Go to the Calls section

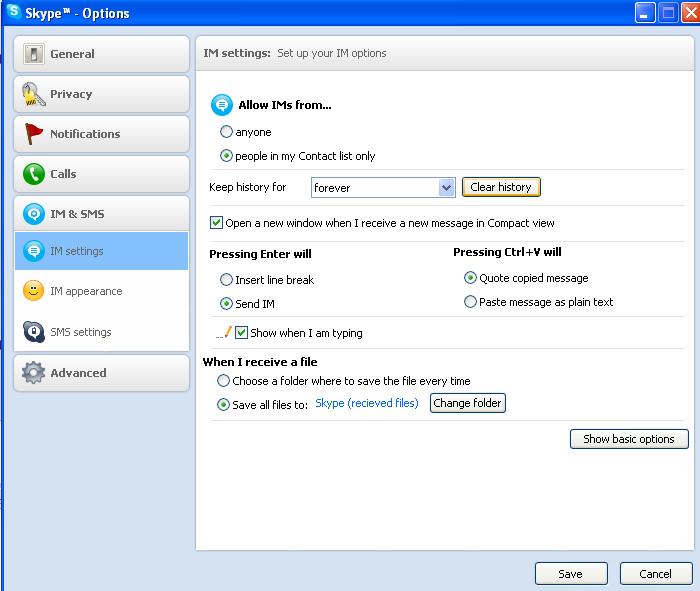click(x=101, y=174)
